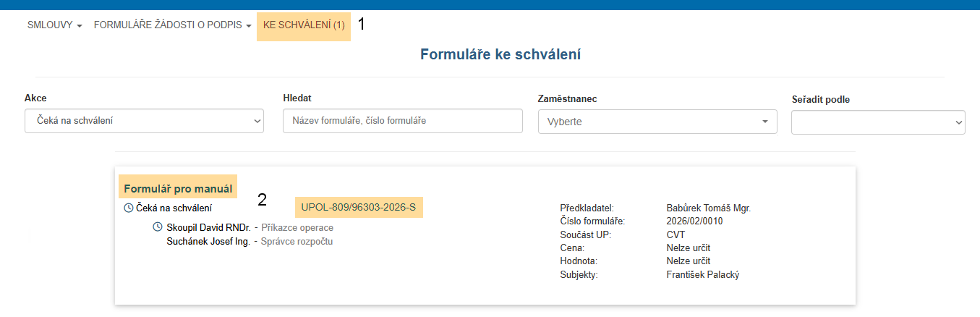Click the CVT value for Součást UP
980x317 pixels.
pyautogui.click(x=676, y=234)
